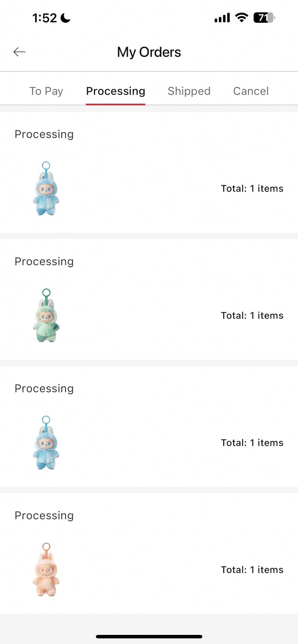Tap the battery indicator in status bar
The width and height of the screenshot is (298, 644).
[x=264, y=17]
